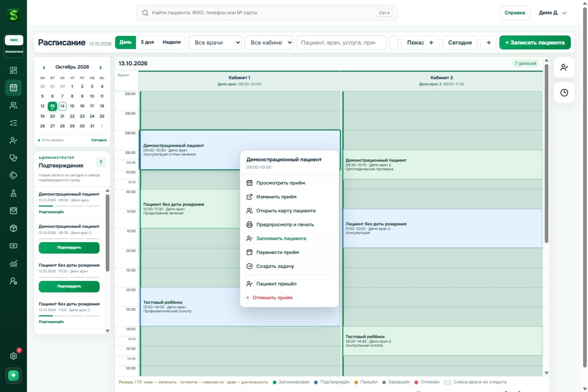Viewport: 588px width, 392px height.
Task: Expand the Все кабинеты dropdown
Action: coord(269,43)
